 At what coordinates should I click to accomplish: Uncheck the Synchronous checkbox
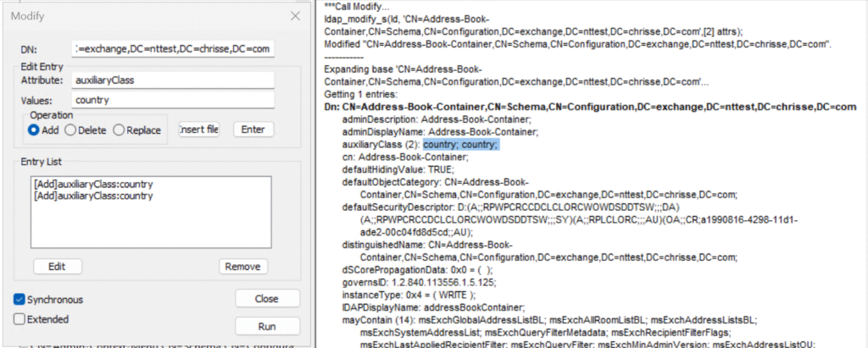click(19, 299)
